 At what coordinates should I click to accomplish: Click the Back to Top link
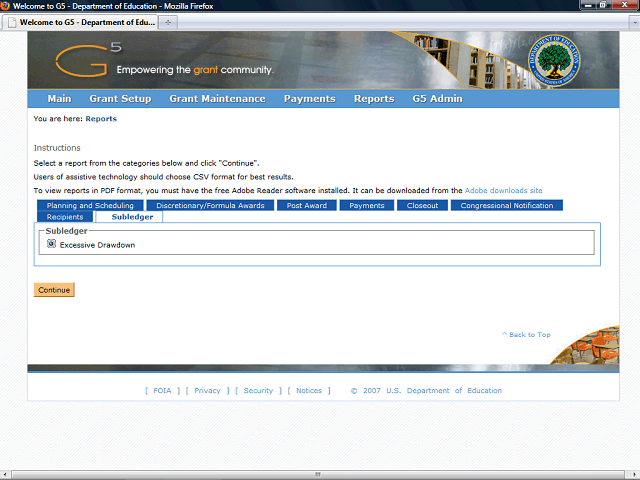click(527, 335)
